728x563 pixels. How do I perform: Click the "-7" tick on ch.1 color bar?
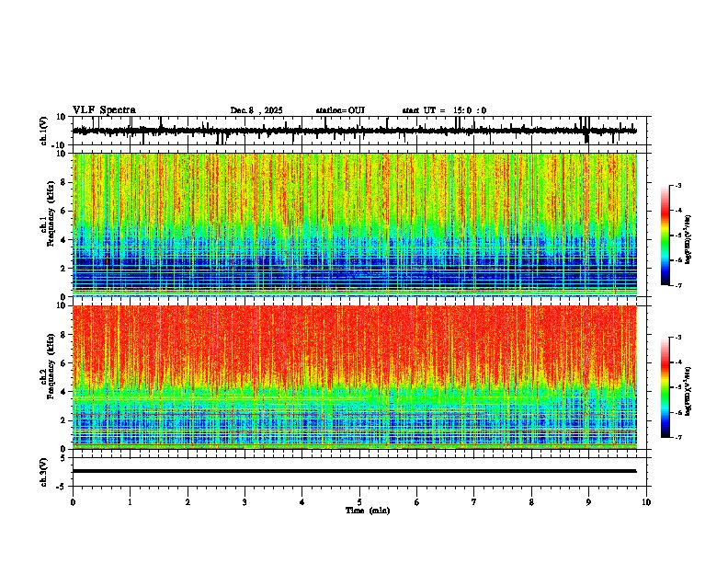pyautogui.click(x=678, y=285)
